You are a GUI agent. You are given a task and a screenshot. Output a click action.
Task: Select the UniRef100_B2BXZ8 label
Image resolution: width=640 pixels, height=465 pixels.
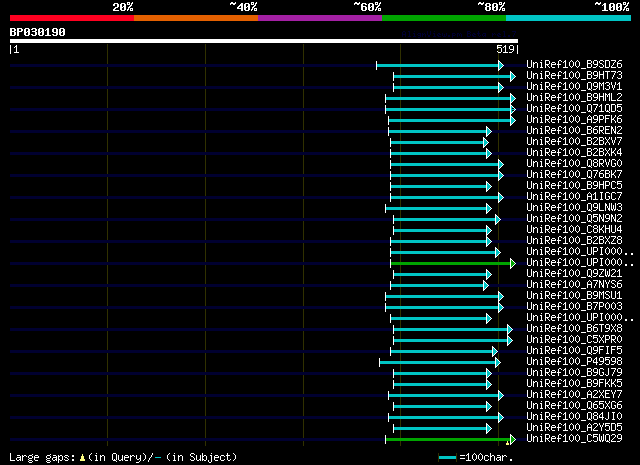(574, 241)
